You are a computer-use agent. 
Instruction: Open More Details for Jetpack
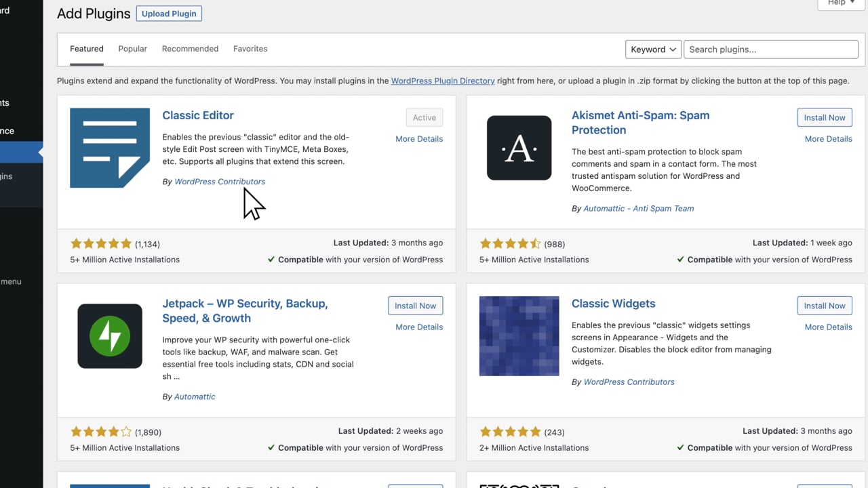pyautogui.click(x=419, y=327)
